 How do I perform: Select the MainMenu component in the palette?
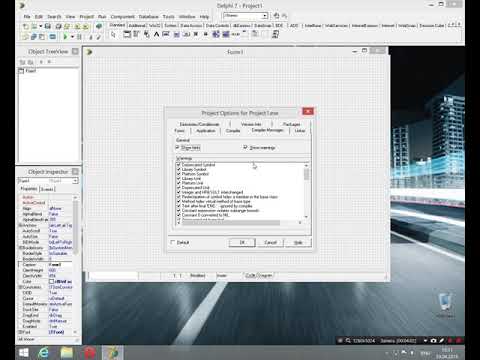click(x=136, y=34)
